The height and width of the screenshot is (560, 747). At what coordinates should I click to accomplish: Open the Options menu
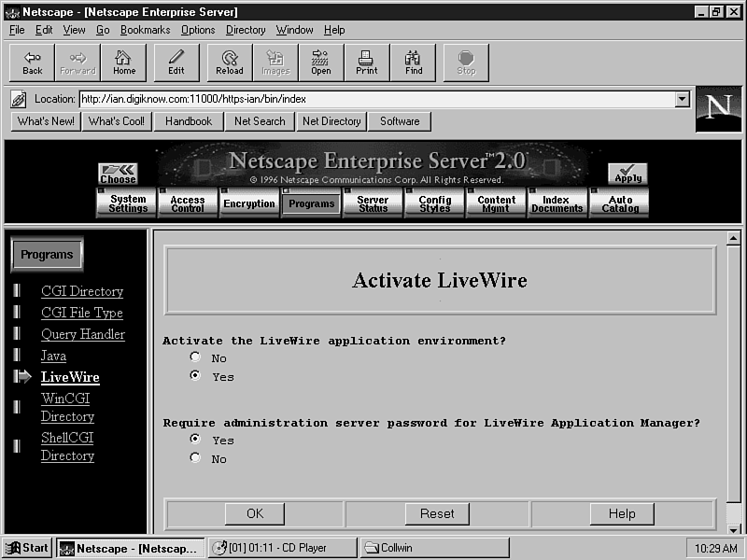tap(198, 30)
